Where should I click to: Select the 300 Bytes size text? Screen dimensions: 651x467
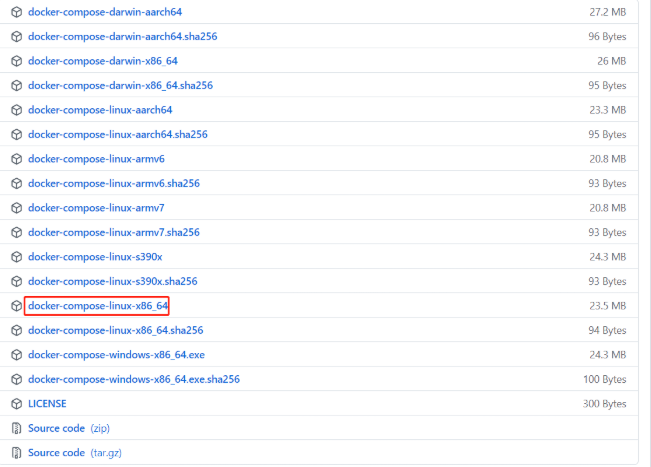pos(604,404)
